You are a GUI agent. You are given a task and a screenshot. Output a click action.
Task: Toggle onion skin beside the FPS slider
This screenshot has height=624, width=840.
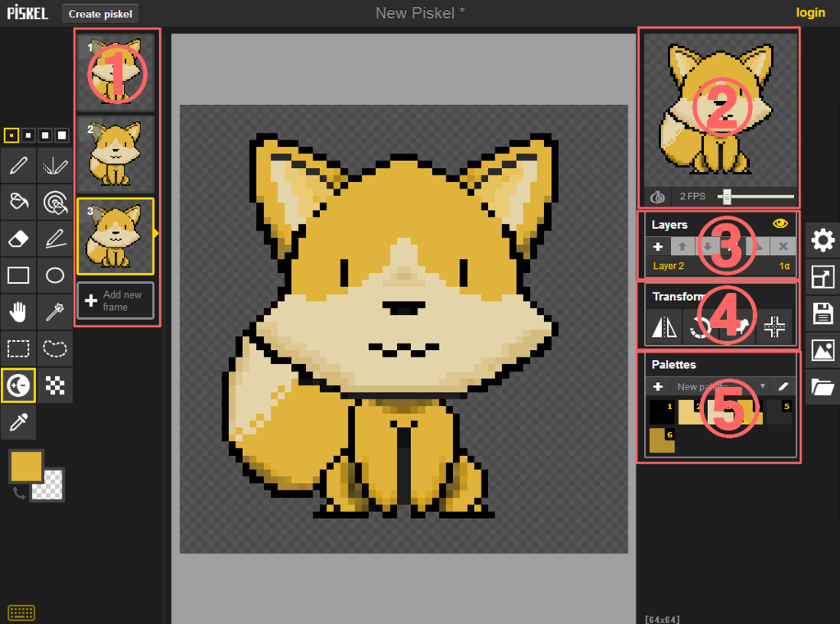(x=657, y=197)
